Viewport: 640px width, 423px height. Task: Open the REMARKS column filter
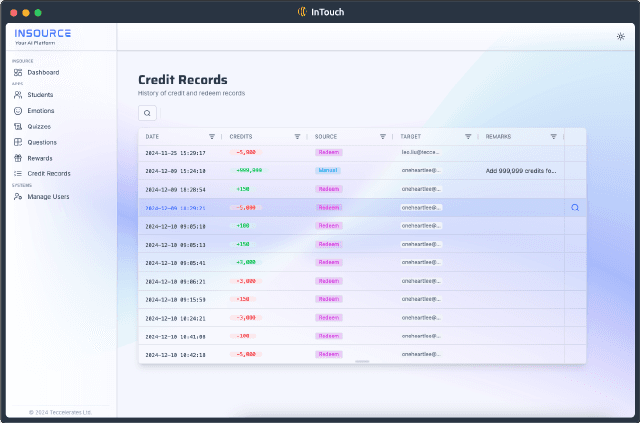pos(553,136)
